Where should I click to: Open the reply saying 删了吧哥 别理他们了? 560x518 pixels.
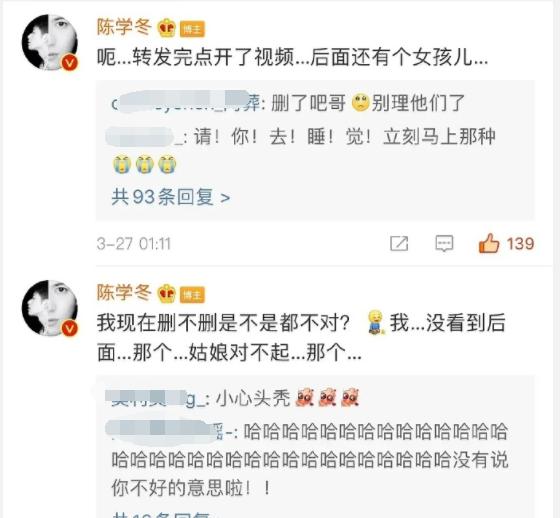coord(289,103)
